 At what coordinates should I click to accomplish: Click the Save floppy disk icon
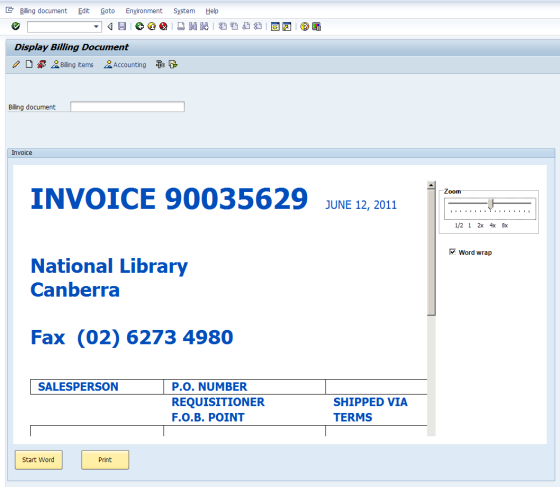[x=122, y=26]
